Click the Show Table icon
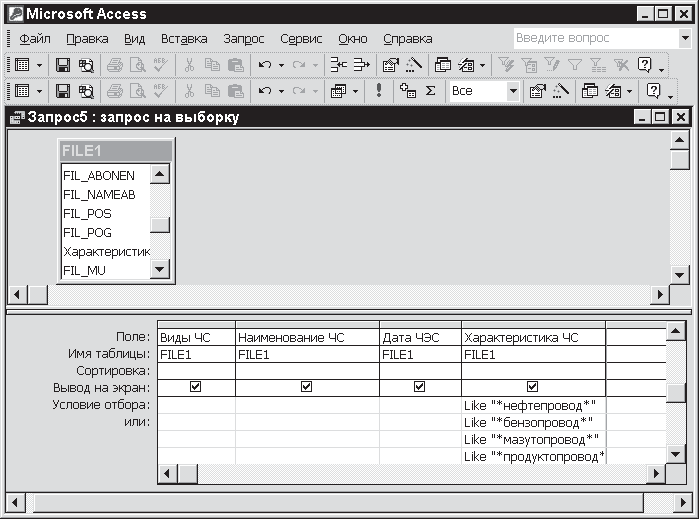The image size is (699, 519). point(407,90)
